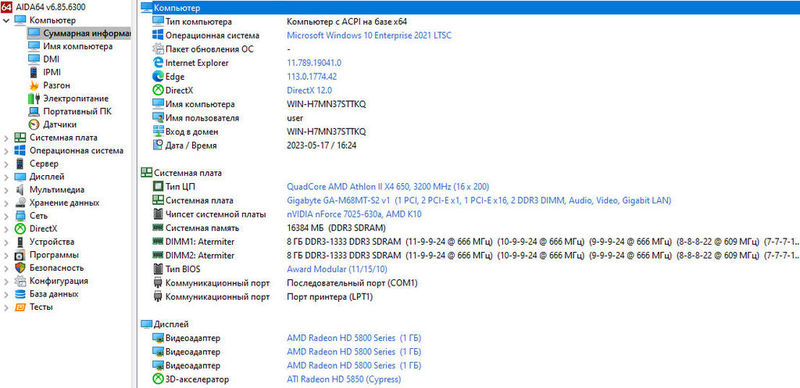Screen dimensions: 800x388
Task: Click the DIMM1: Atermiter memory icon
Action: (158, 241)
